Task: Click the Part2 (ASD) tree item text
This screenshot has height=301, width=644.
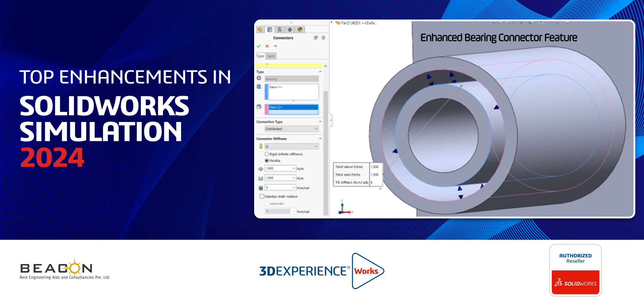Action: 359,23
